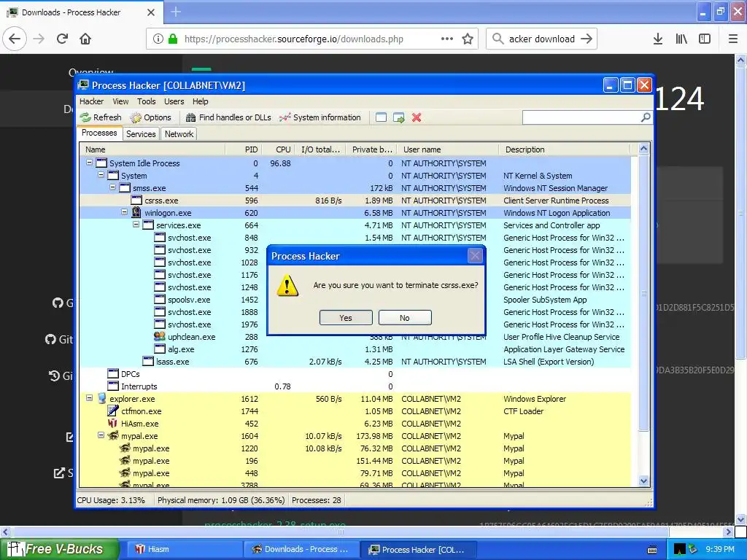Sort by the User name column
The image size is (747, 560).
click(x=448, y=149)
